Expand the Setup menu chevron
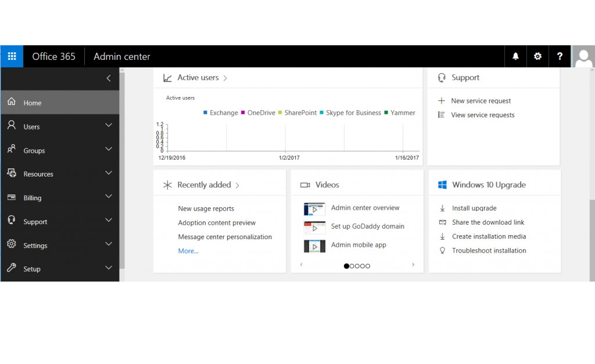This screenshot has height=364, width=595. (109, 268)
